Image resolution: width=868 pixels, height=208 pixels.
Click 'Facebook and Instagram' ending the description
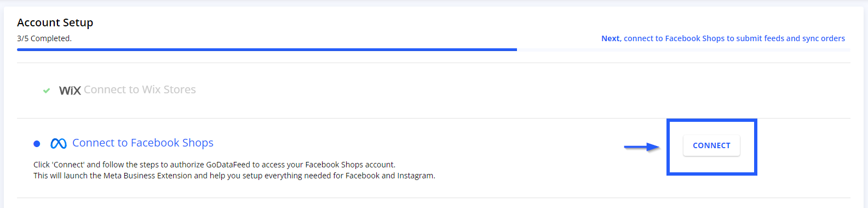click(390, 176)
